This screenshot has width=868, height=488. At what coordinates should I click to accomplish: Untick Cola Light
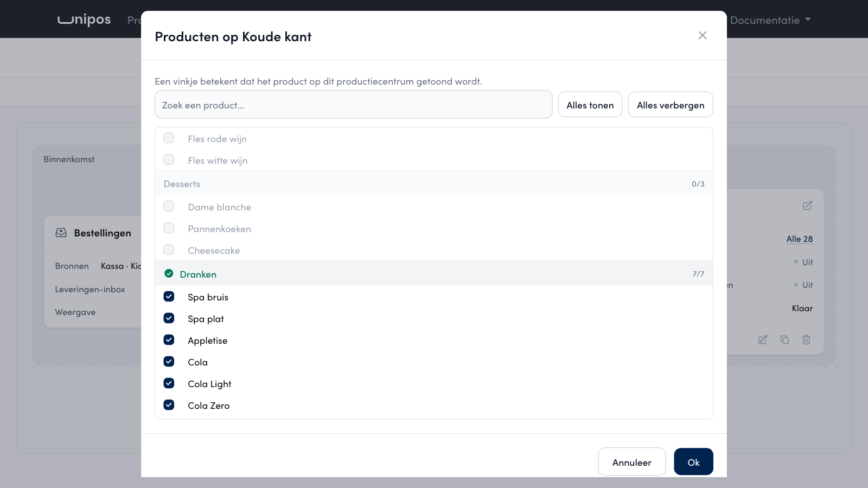tap(169, 383)
